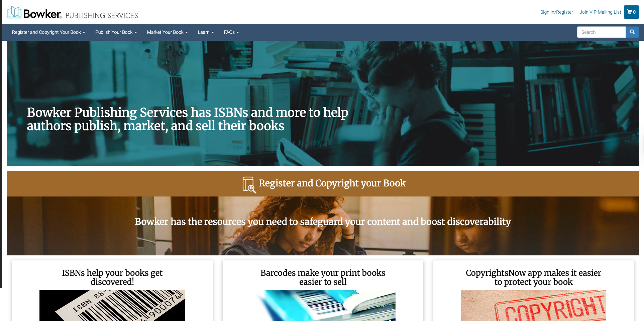
Task: Click Join VIP Mailing List link
Action: click(600, 12)
